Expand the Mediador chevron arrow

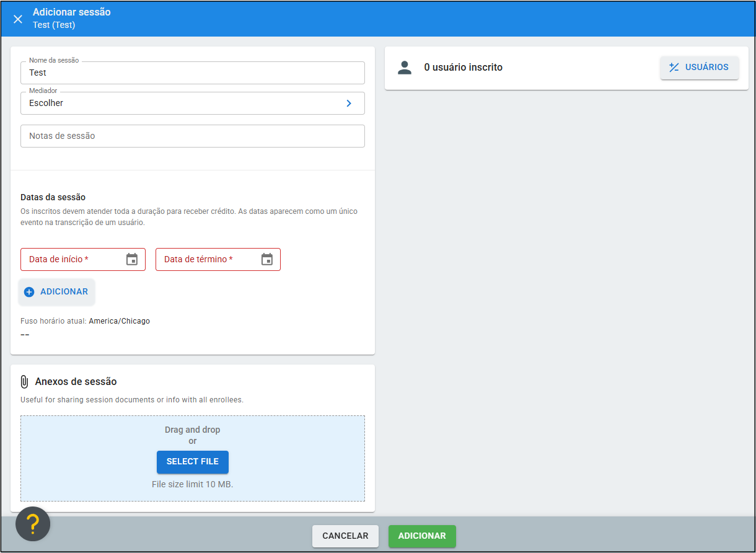click(x=349, y=104)
